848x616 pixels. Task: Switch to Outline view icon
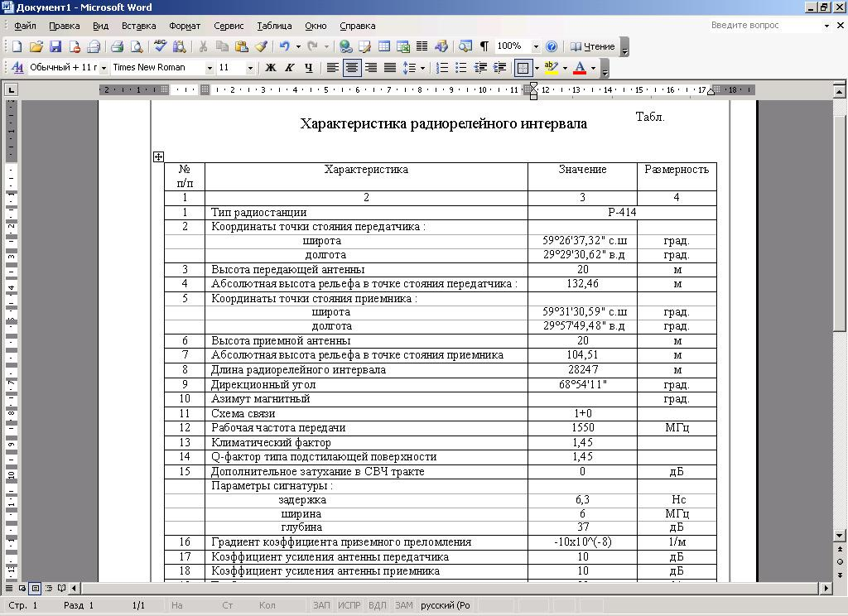point(49,588)
